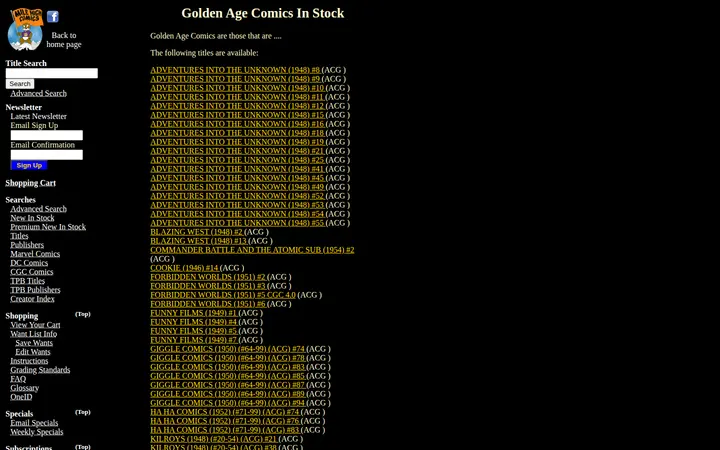Viewport: 720px width, 450px height.
Task: Open Adventures Into The Unknown #12
Action: tap(237, 106)
